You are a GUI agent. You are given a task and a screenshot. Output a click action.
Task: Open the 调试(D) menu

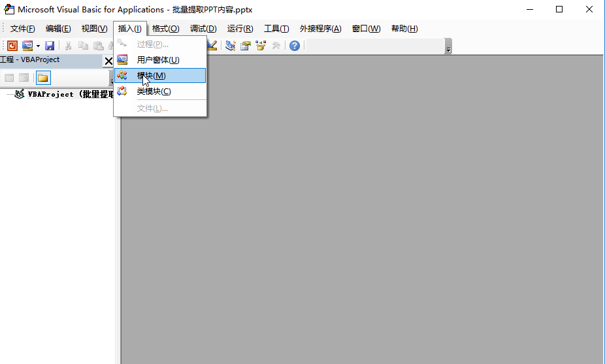(203, 29)
